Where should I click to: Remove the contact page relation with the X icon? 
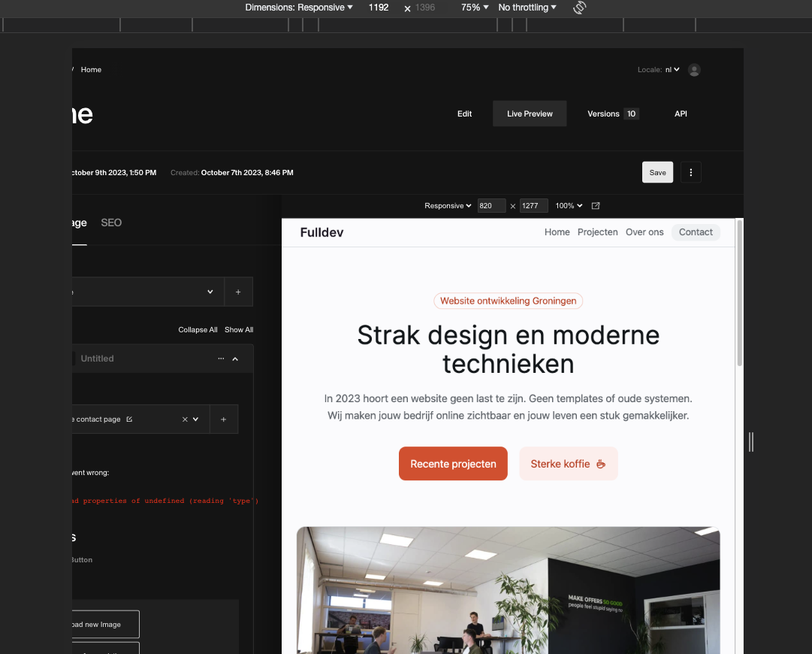184,419
